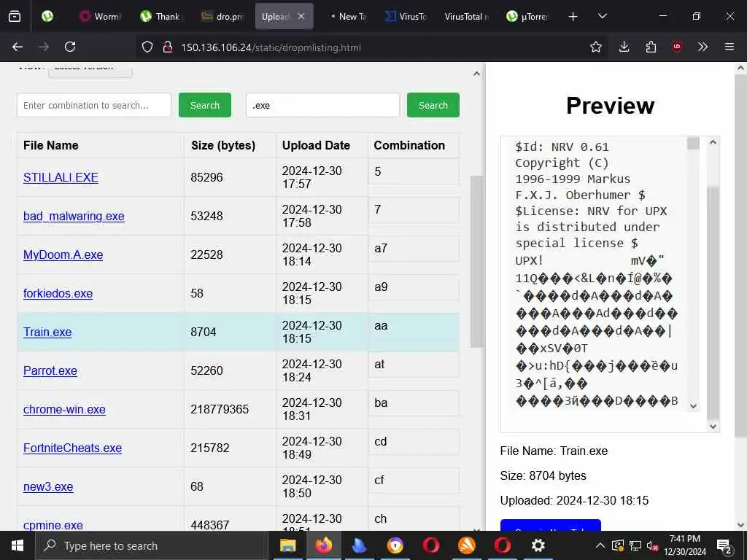Open the bad_malwaring.exe link
Screen dimensions: 747x560
(x=74, y=216)
